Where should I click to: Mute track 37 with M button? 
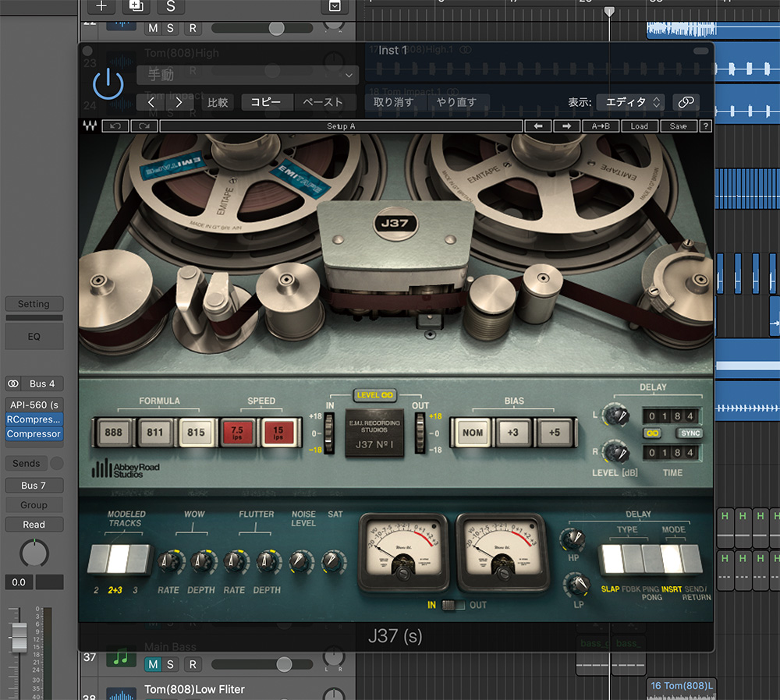coord(154,664)
